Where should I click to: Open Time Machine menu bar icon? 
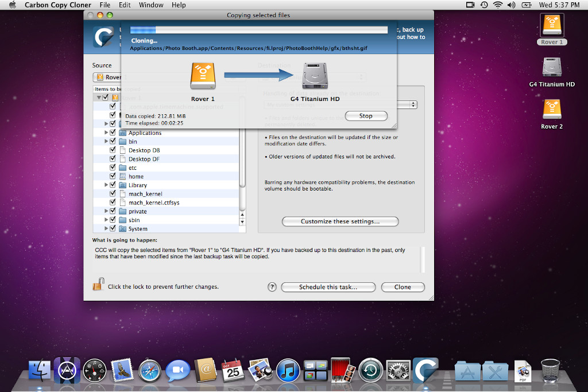[x=484, y=5]
